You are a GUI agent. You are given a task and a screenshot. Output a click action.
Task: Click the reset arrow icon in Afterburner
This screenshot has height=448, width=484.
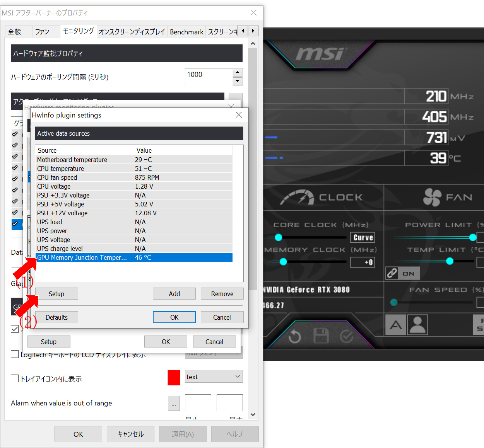[295, 337]
